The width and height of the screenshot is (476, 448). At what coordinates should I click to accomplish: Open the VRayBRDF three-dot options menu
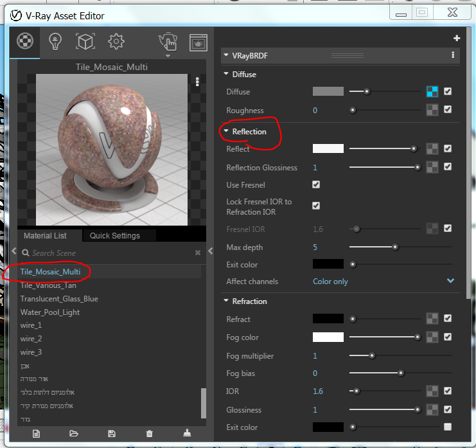[453, 55]
